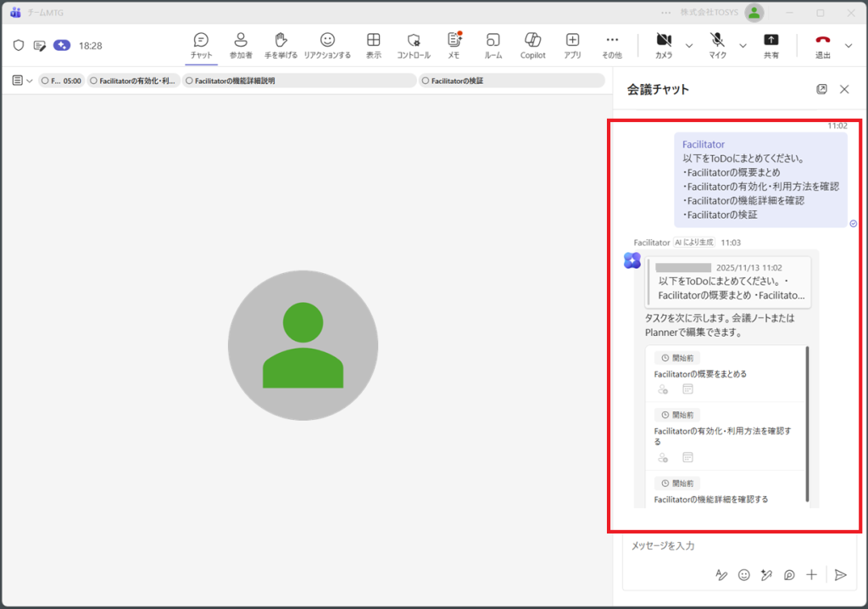Open the Copilot panel in meeting toolbar
The height and width of the screenshot is (609, 868).
(x=532, y=41)
